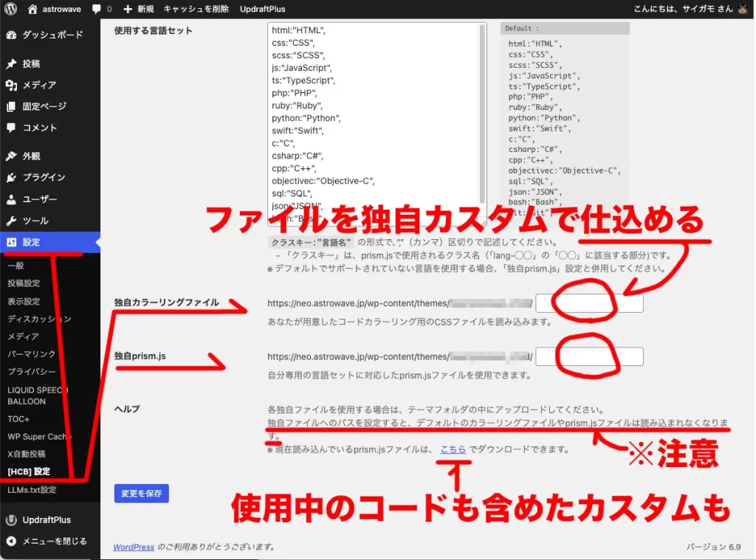Open メディア library menu with icon
Viewport: 756px width, 560px height.
coord(38,86)
